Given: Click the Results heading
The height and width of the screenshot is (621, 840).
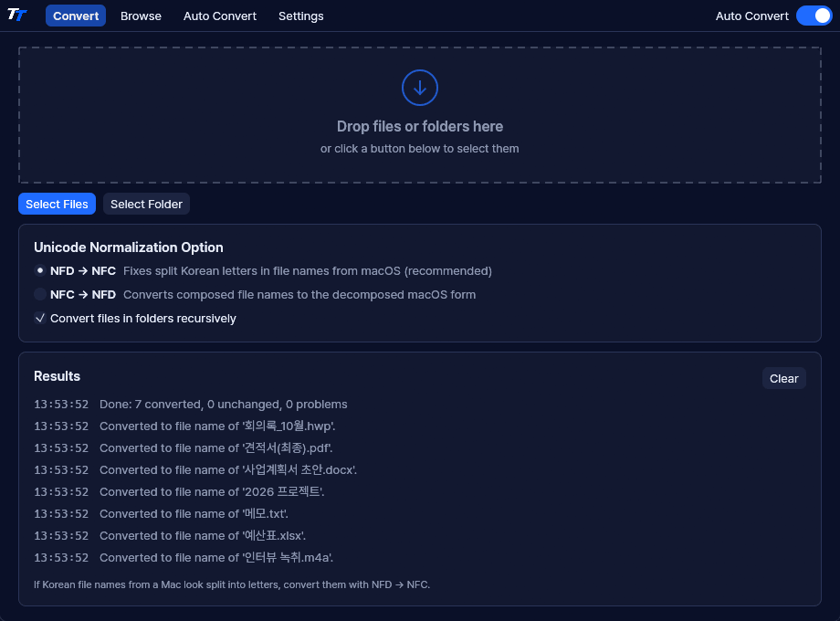Looking at the screenshot, I should pyautogui.click(x=57, y=376).
